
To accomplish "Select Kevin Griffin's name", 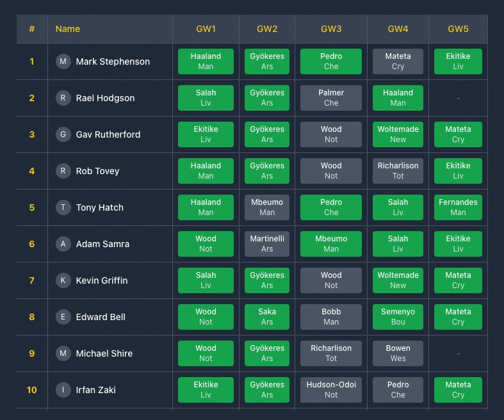I will click(x=102, y=280).
